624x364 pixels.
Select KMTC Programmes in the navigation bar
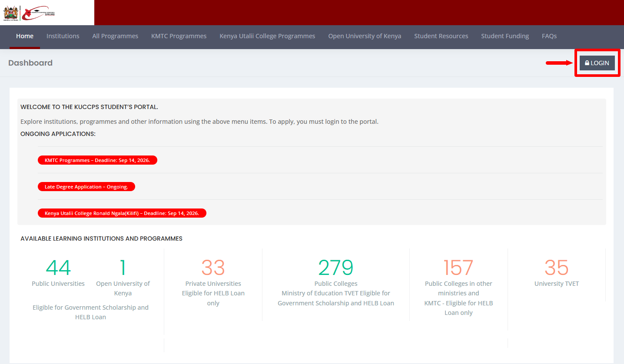[179, 36]
